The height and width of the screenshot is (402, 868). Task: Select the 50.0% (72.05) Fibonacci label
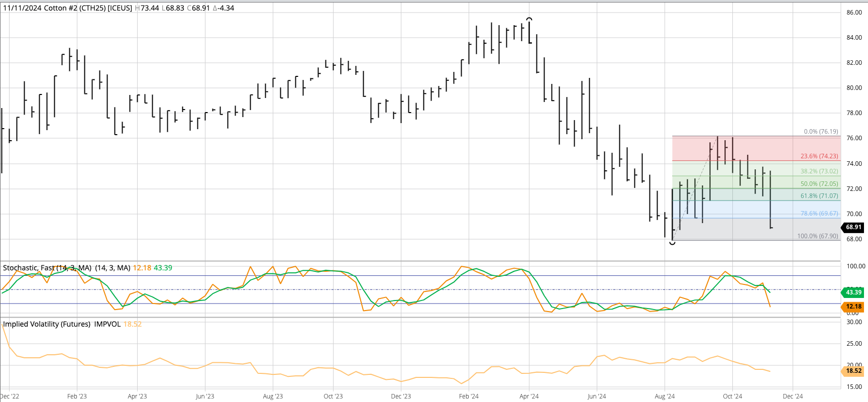(819, 184)
